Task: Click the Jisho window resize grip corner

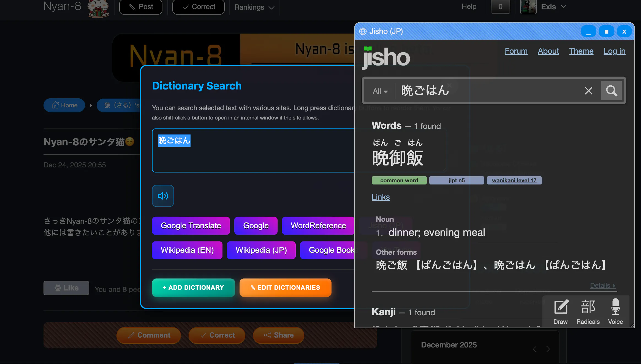Action: click(x=632, y=325)
